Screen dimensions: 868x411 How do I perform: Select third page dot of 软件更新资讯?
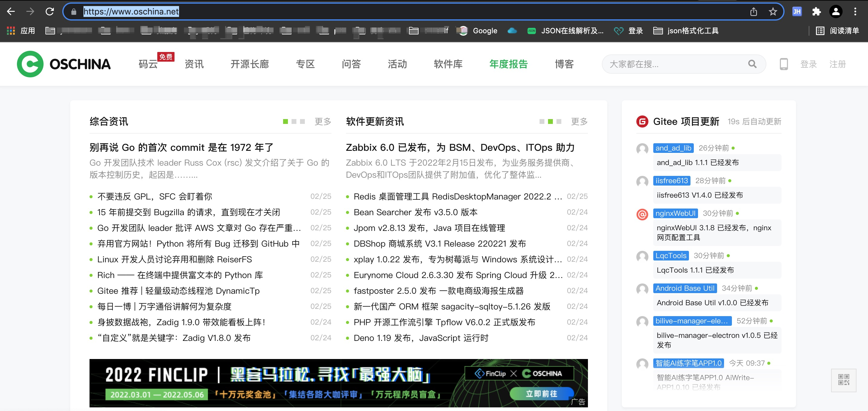(x=559, y=121)
